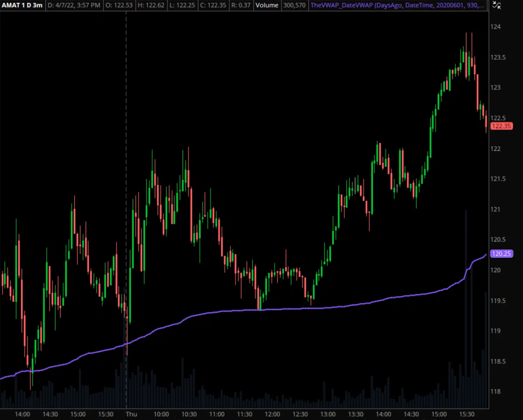Open TheVWAP_DateVWAP study label

[x=397, y=5]
